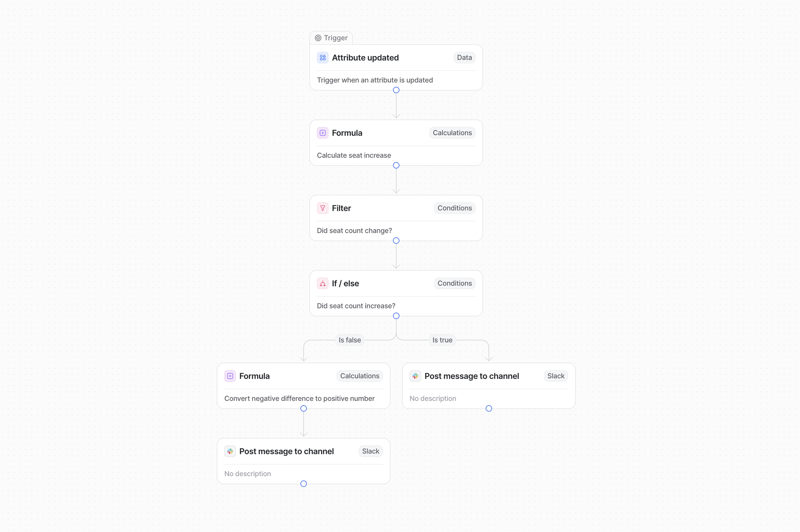Select the Is true branch label

click(x=442, y=340)
